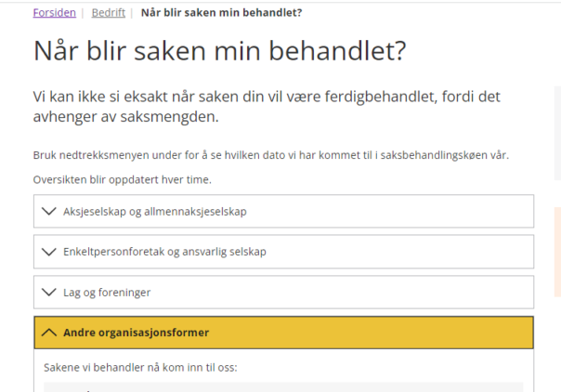Viewport: 561px width, 392px height.
Task: Click the separator between Forsiden and Bedrift
Action: tap(84, 13)
